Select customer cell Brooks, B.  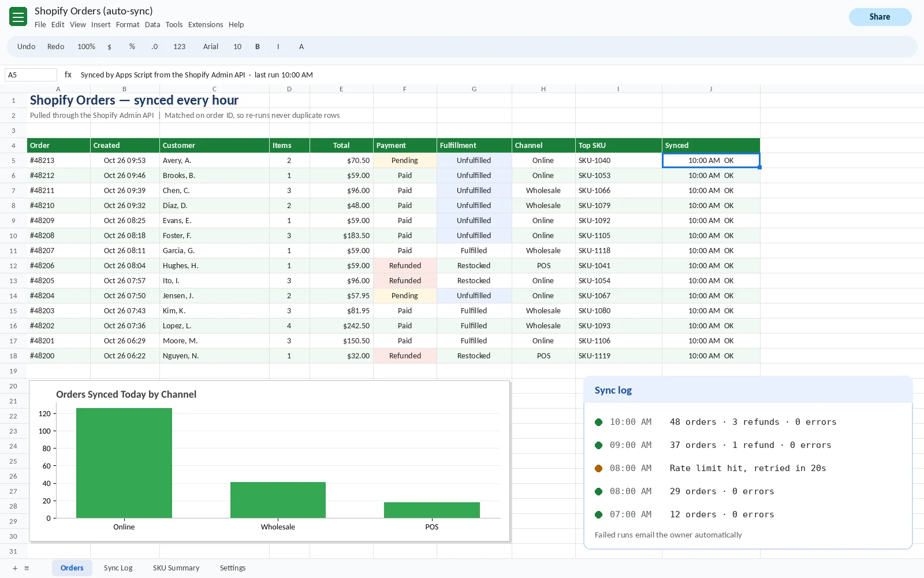coord(214,176)
